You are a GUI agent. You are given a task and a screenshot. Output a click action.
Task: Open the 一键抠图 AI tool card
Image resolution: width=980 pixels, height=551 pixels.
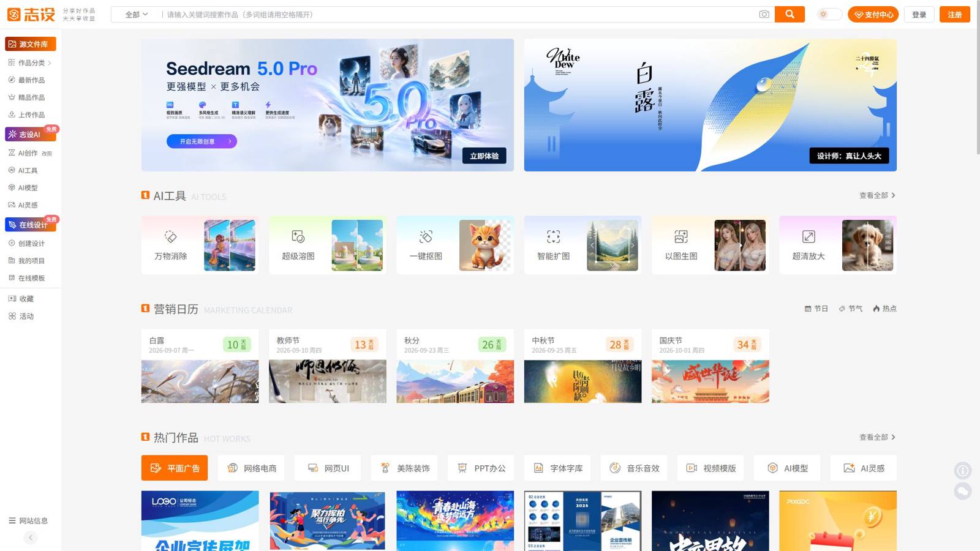455,245
